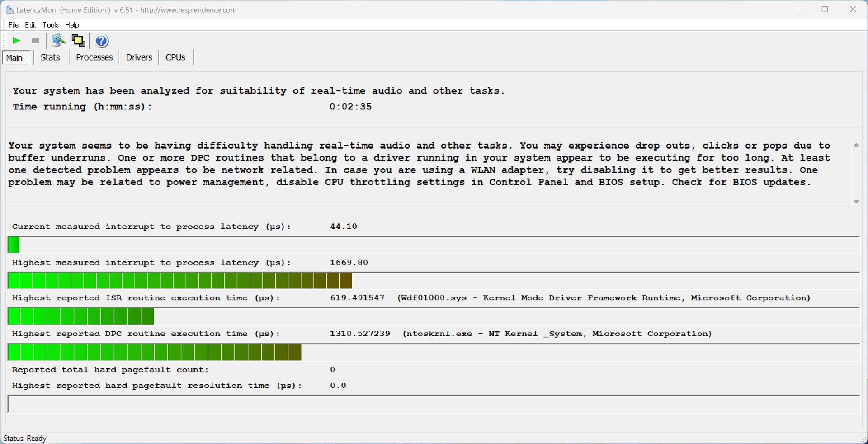The image size is (868, 444).
Task: Click the Time running (h:mm:ss) label
Action: (82, 107)
